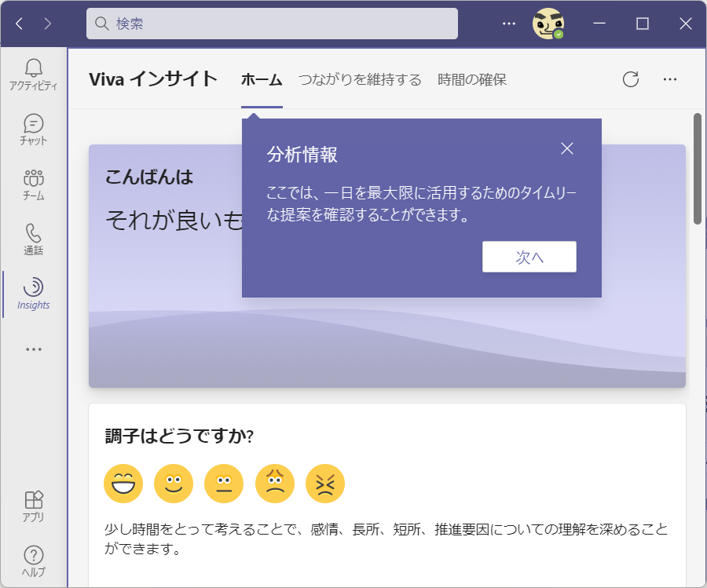Click the 分析情報 popup title
The width and height of the screenshot is (707, 588).
pos(302,155)
